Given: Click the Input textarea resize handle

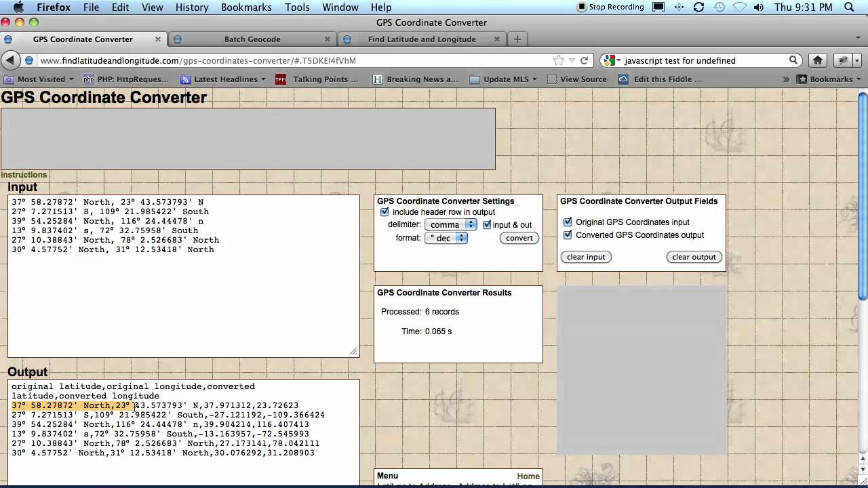Looking at the screenshot, I should pyautogui.click(x=353, y=351).
